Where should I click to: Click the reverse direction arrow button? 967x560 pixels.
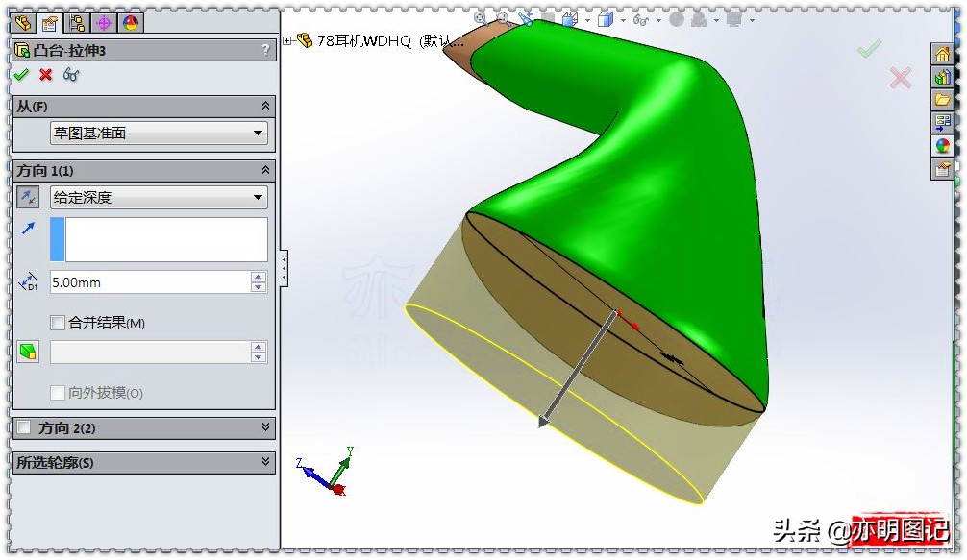[28, 197]
